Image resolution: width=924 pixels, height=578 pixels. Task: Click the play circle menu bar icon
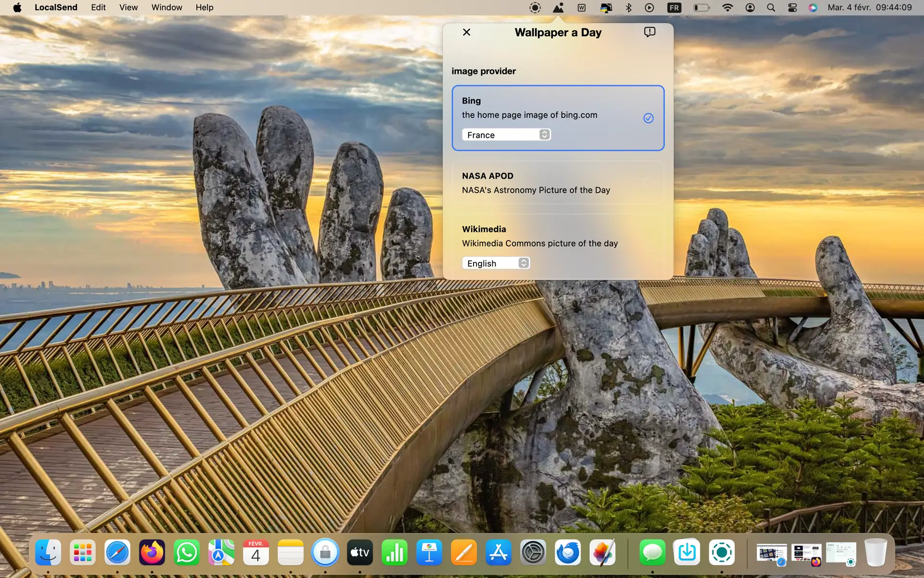pos(649,8)
